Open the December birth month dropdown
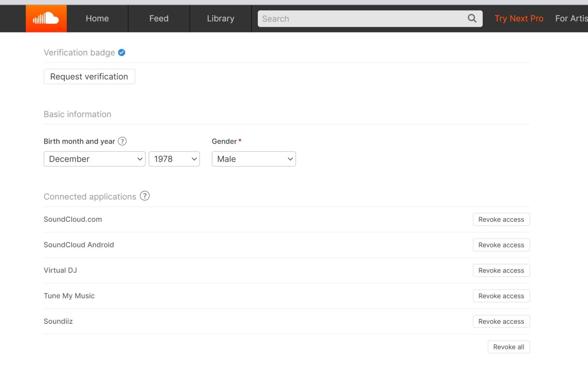This screenshot has width=588, height=370. tap(95, 159)
